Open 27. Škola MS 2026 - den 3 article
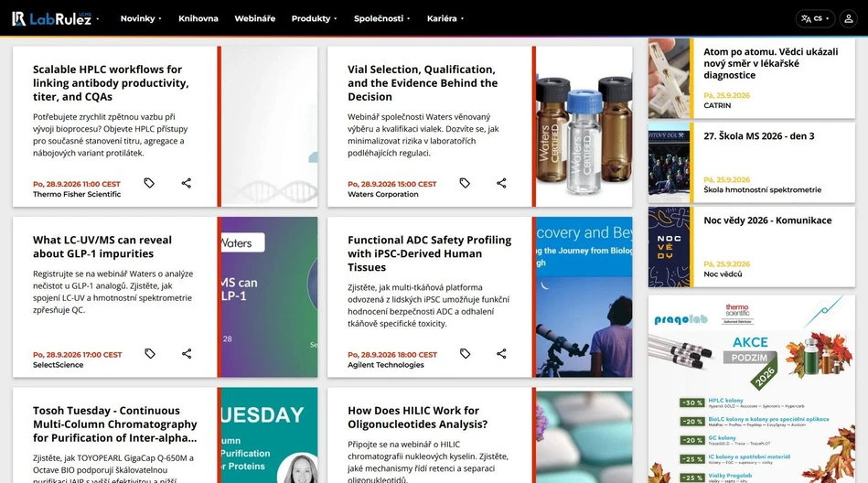This screenshot has width=868, height=483. point(759,136)
